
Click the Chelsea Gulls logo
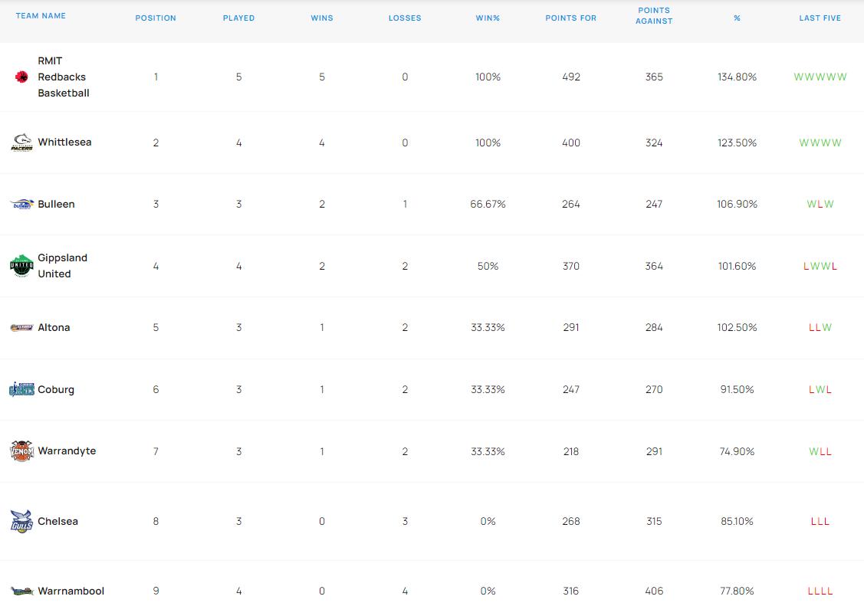(22, 521)
